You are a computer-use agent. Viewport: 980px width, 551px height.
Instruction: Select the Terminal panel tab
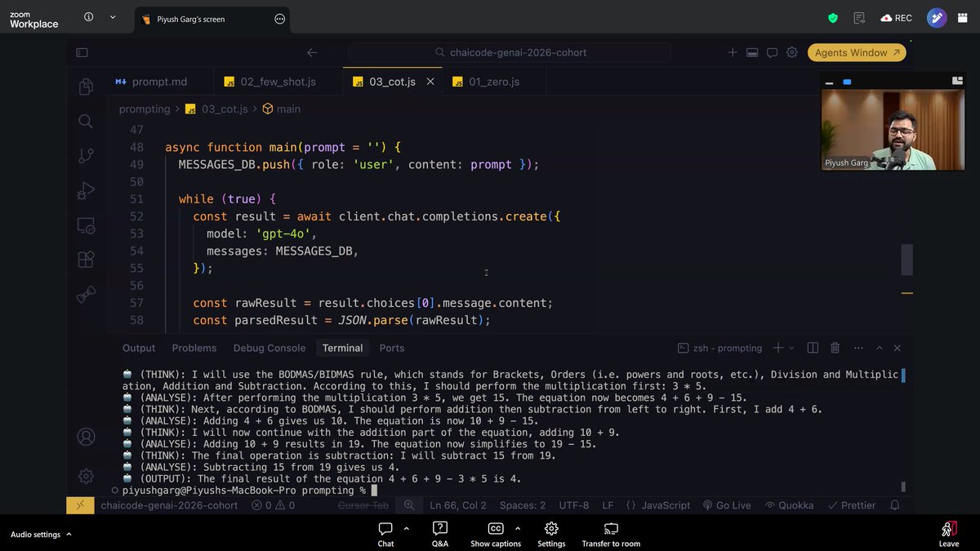[x=342, y=348]
